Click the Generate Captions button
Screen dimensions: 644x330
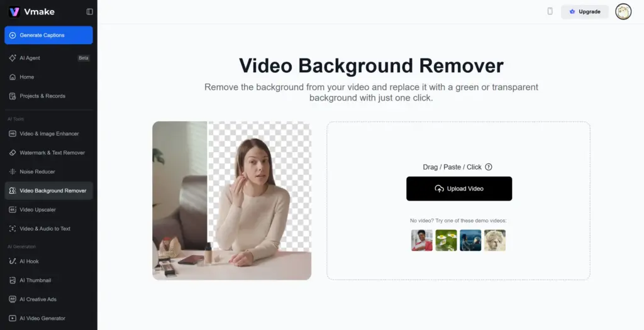(48, 35)
